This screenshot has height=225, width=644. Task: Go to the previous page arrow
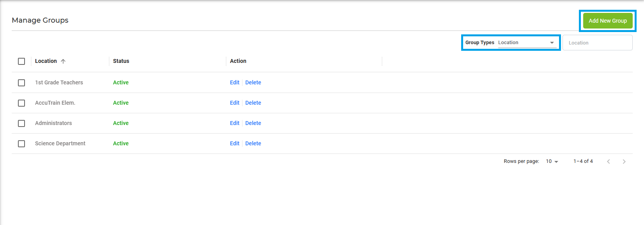608,161
